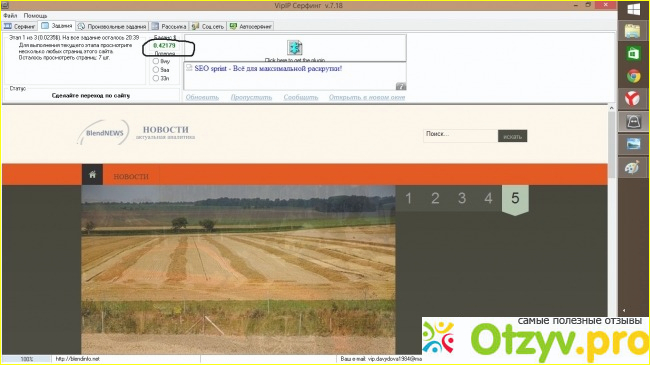Click the home icon in orange navbar

[x=92, y=175]
